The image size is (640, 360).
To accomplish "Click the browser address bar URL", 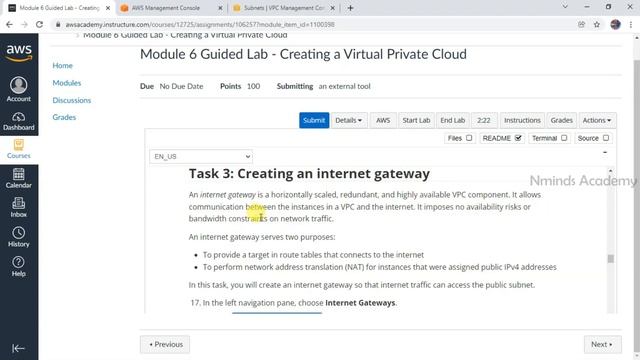I will [200, 24].
